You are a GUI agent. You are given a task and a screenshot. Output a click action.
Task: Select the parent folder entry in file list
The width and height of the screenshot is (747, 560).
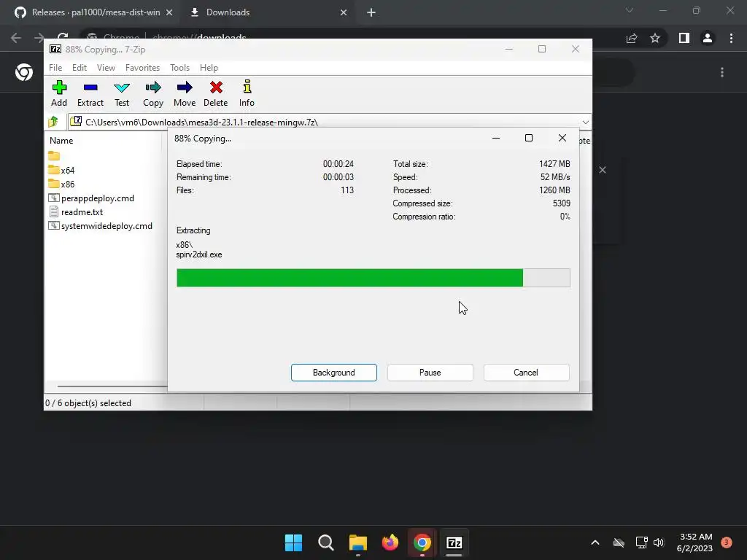[54, 156]
